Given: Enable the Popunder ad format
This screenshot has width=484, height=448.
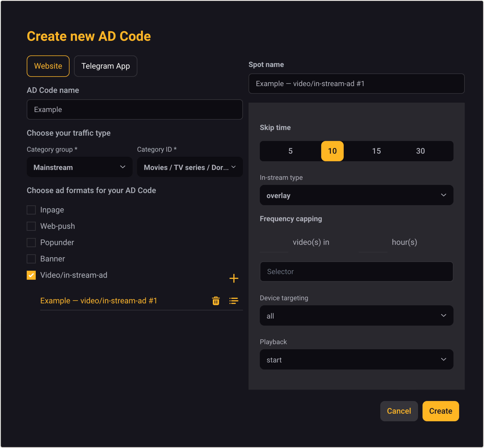Looking at the screenshot, I should tap(31, 242).
